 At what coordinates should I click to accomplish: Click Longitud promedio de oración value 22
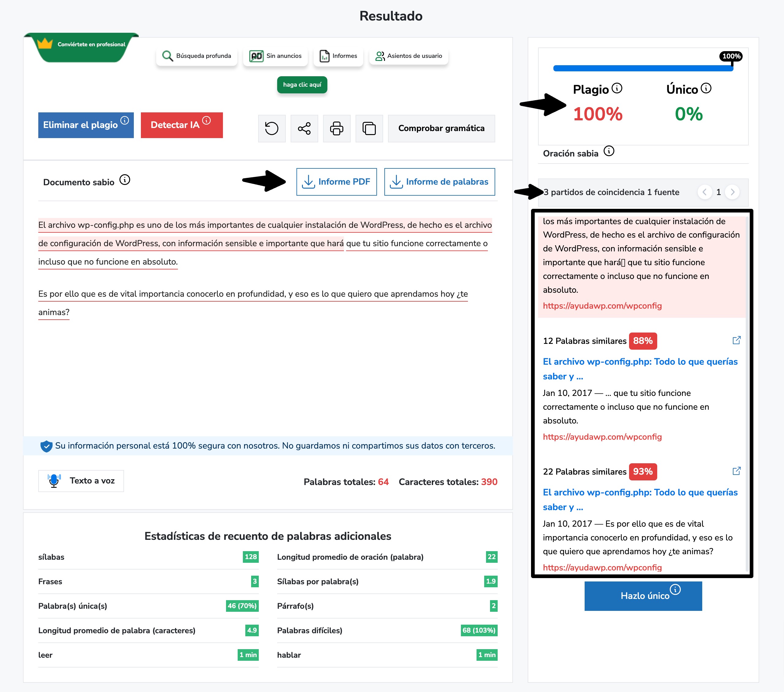click(x=491, y=557)
